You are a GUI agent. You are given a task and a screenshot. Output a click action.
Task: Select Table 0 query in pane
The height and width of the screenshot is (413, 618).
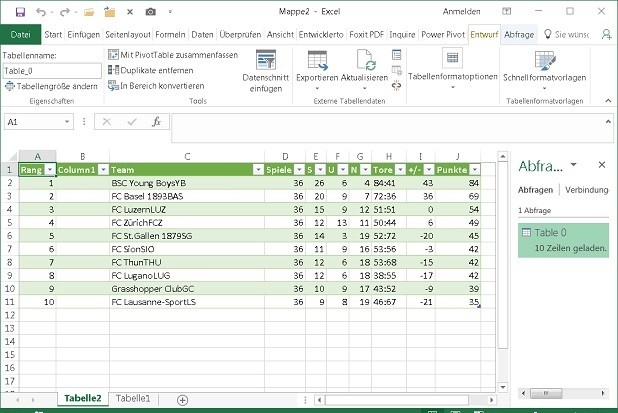564,240
